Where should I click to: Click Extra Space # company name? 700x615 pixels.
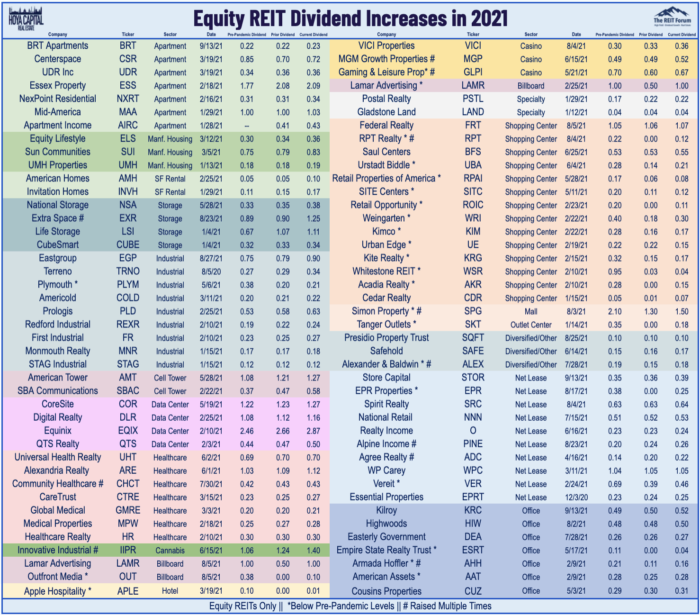click(x=58, y=218)
